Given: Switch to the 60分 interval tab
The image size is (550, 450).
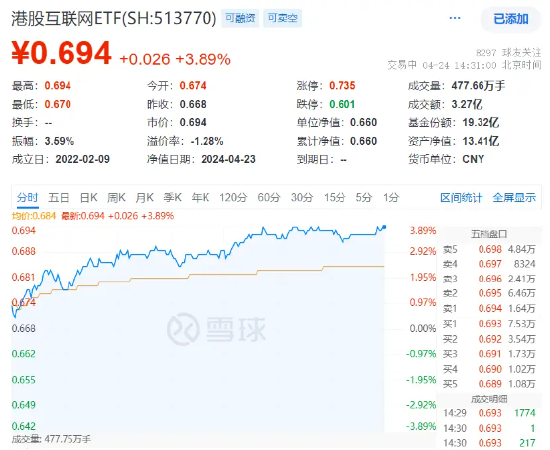Looking at the screenshot, I should 269,197.
